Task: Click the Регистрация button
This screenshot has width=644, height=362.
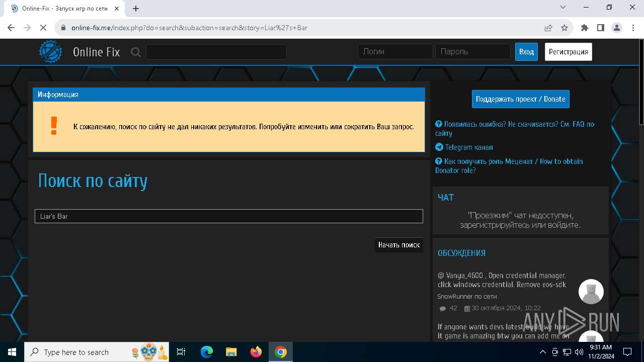Action: tap(569, 52)
